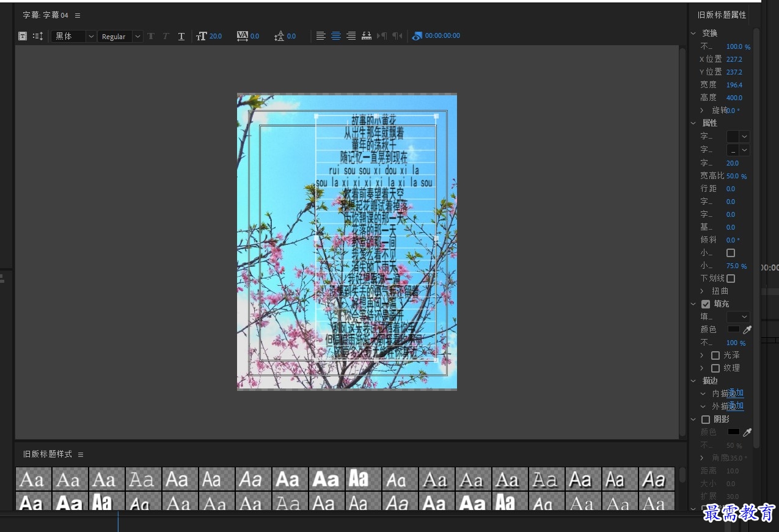Enable the 纹理 checkbox
This screenshot has width=779, height=532.
tap(715, 368)
